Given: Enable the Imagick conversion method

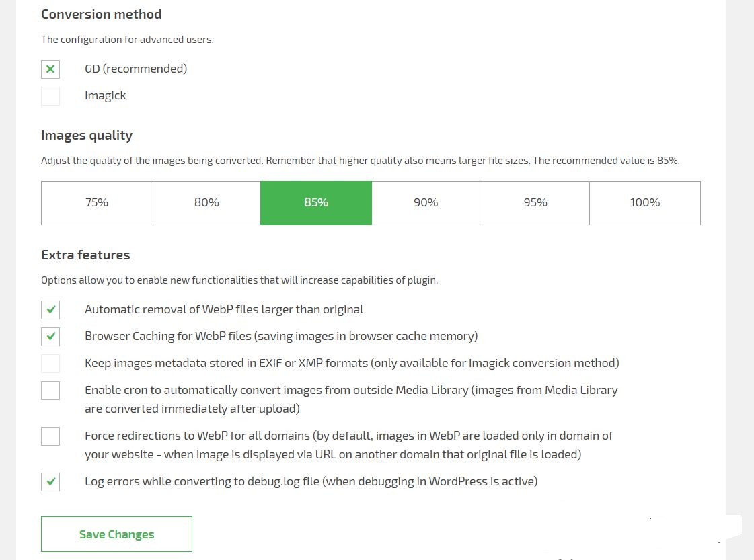Looking at the screenshot, I should tap(50, 95).
